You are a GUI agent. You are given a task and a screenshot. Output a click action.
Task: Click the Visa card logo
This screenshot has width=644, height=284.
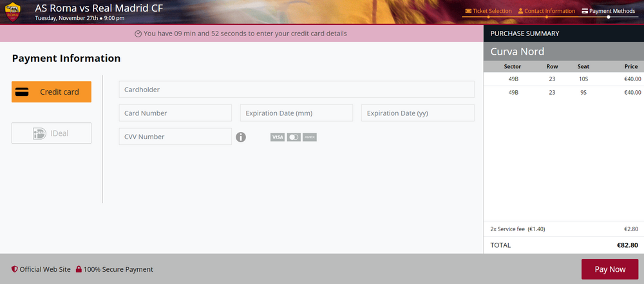(278, 137)
